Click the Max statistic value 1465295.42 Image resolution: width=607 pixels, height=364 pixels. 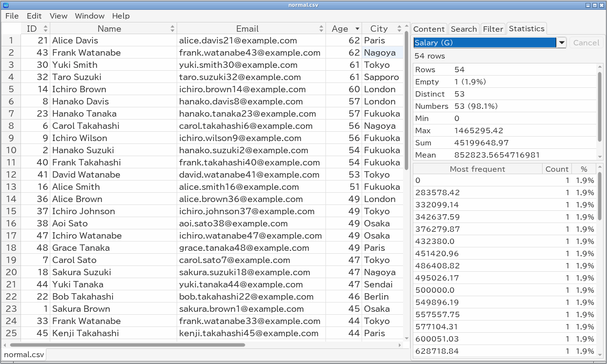[x=479, y=131]
